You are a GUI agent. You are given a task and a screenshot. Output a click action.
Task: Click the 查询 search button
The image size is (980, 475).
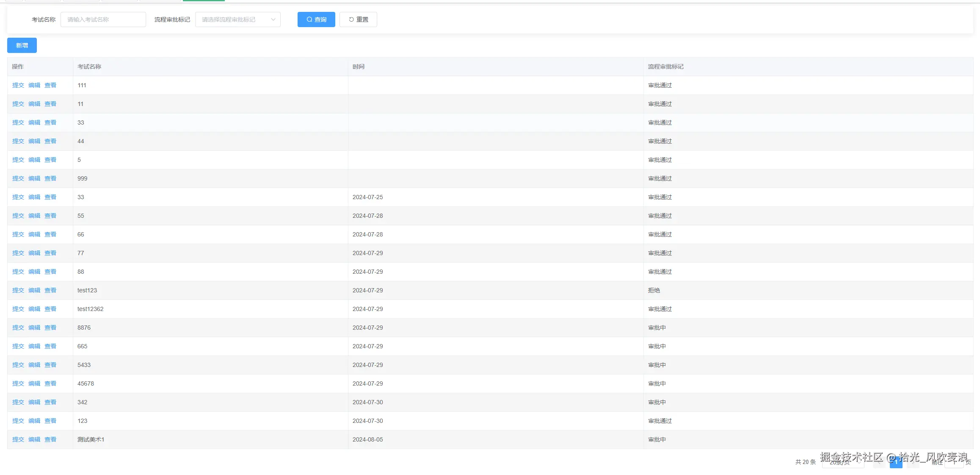click(x=316, y=19)
